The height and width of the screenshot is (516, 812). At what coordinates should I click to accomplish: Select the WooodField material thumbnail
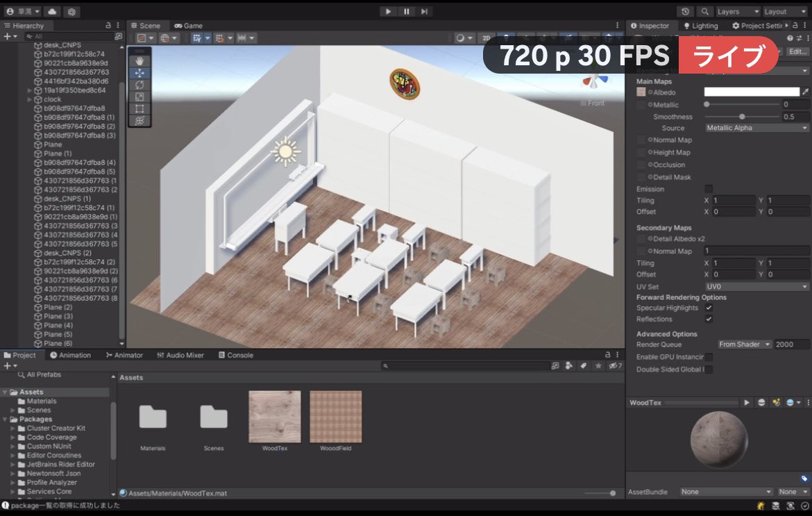tap(336, 417)
